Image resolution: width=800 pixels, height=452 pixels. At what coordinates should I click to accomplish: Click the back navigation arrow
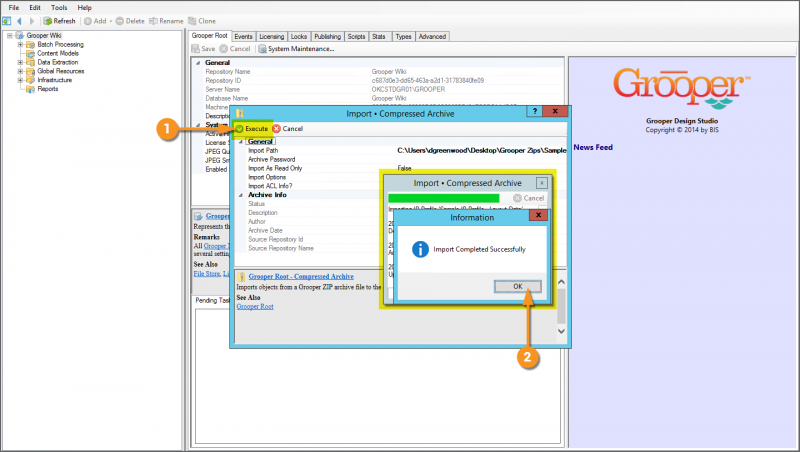(x=19, y=21)
